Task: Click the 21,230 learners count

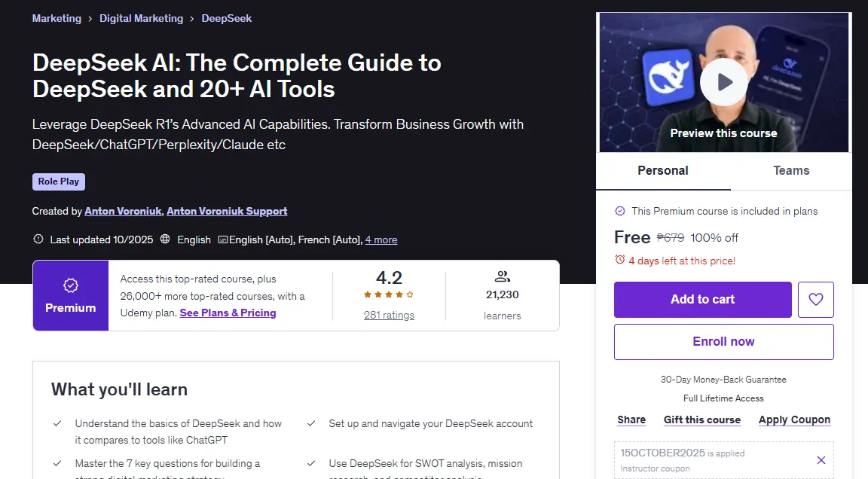Action: tap(502, 294)
